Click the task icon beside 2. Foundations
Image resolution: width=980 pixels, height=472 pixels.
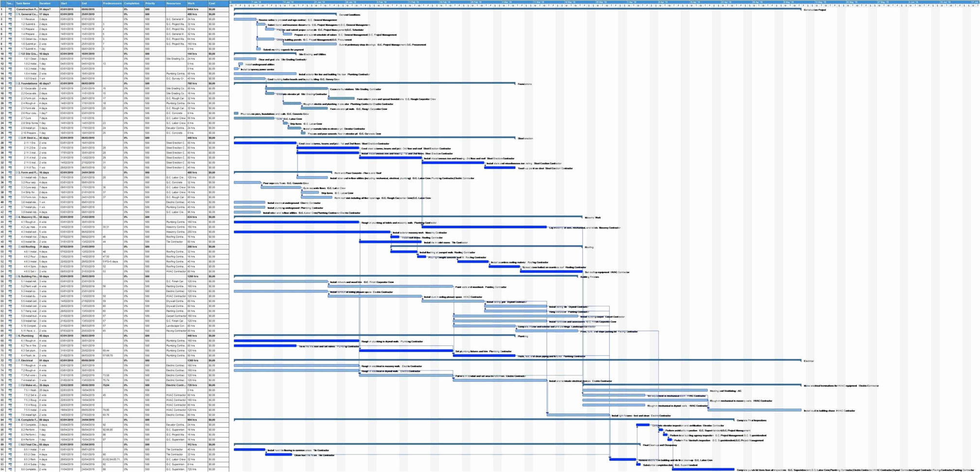coord(11,82)
